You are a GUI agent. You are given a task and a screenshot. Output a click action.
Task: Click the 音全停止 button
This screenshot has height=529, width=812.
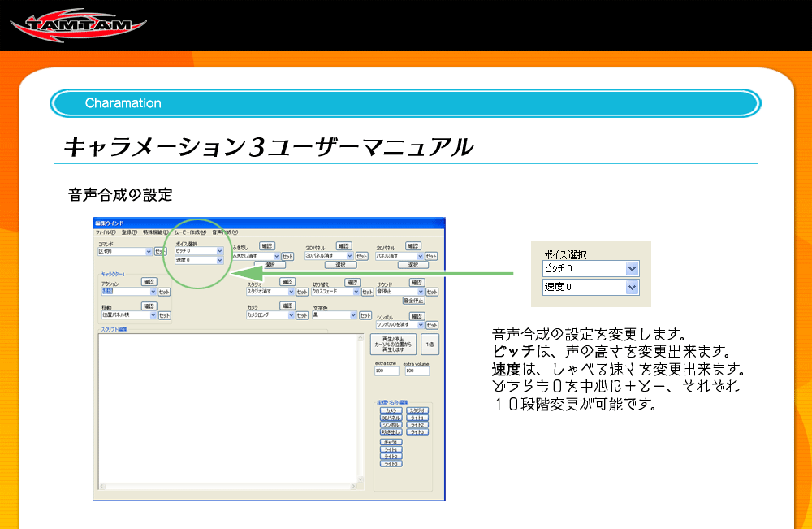tap(414, 301)
